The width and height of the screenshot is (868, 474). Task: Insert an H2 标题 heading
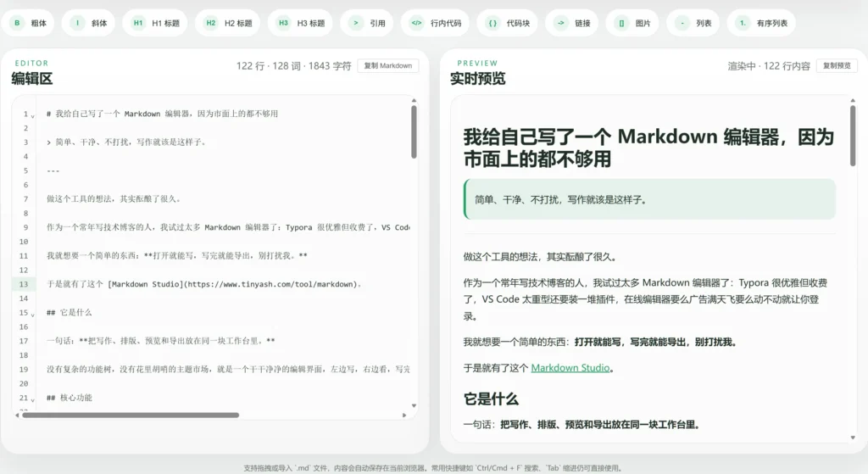tap(228, 23)
